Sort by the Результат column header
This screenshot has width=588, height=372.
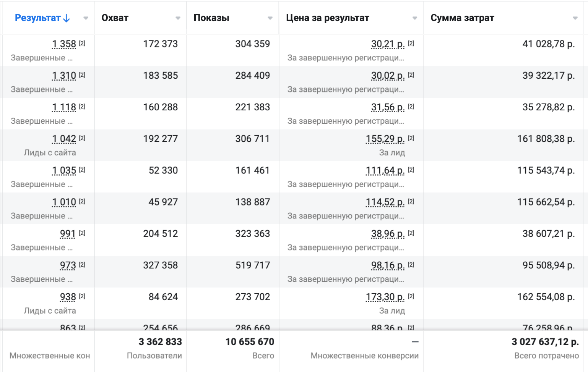[38, 18]
